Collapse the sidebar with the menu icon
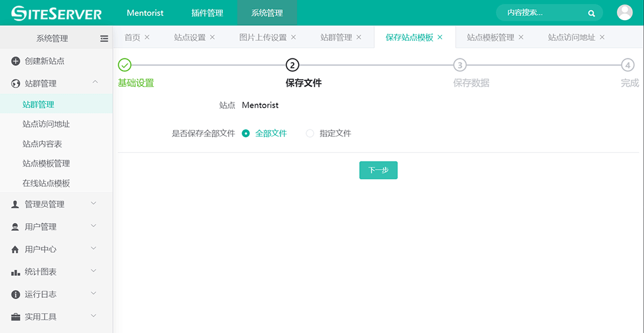 click(104, 38)
